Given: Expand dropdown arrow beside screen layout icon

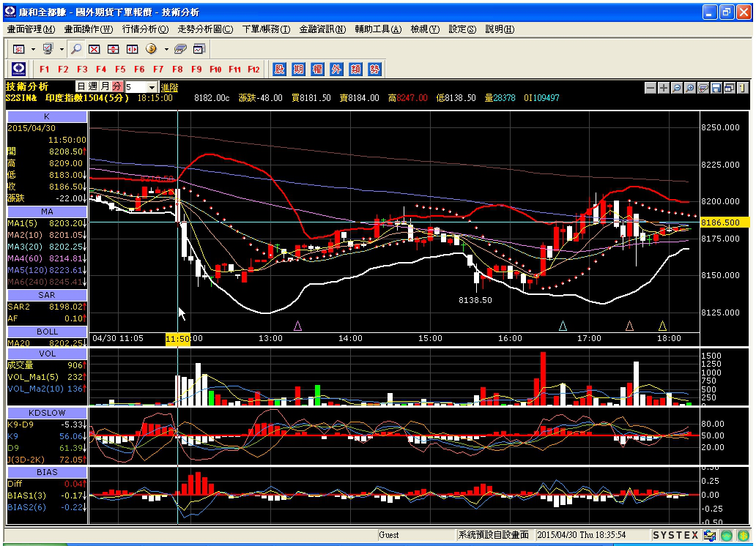Looking at the screenshot, I should pos(33,49).
